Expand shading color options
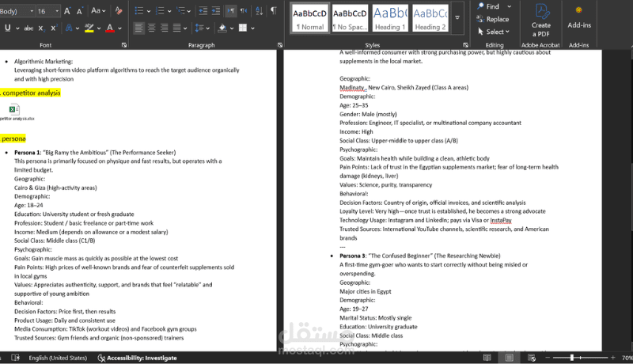Image resolution: width=633 pixels, height=364 pixels. tap(232, 28)
